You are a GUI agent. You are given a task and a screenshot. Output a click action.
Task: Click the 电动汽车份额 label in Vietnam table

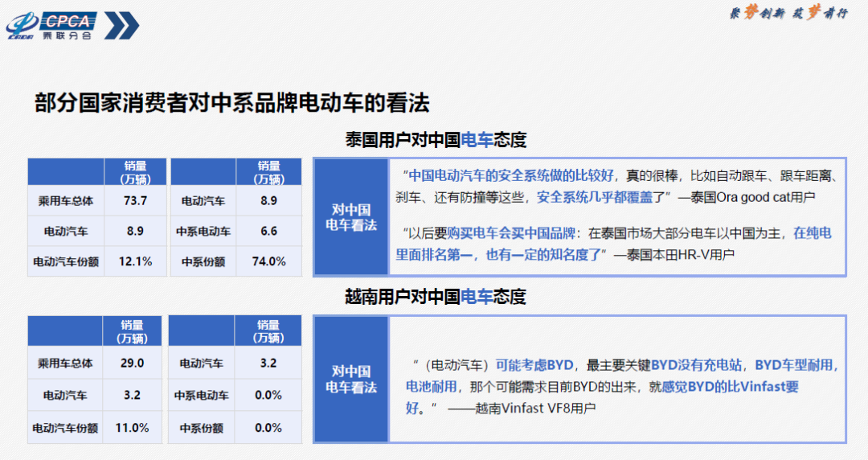pyautogui.click(x=67, y=427)
